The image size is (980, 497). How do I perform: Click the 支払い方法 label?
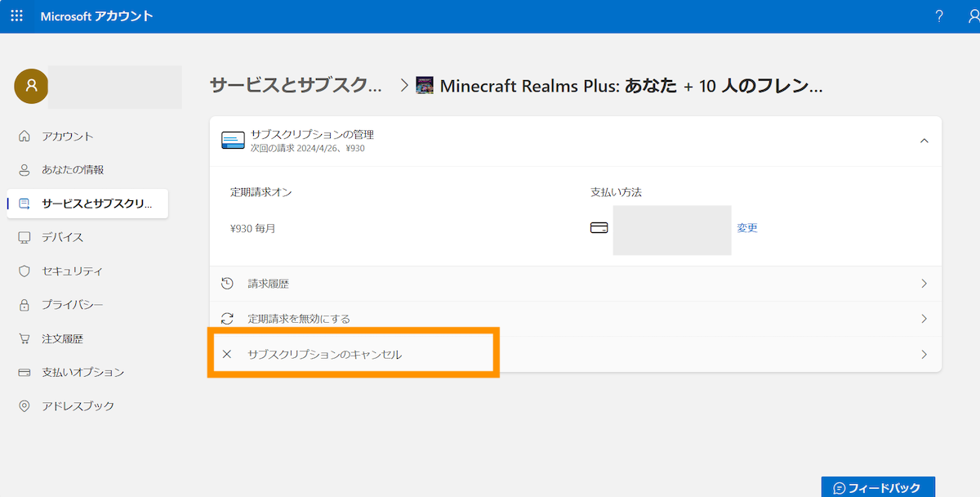point(616,192)
